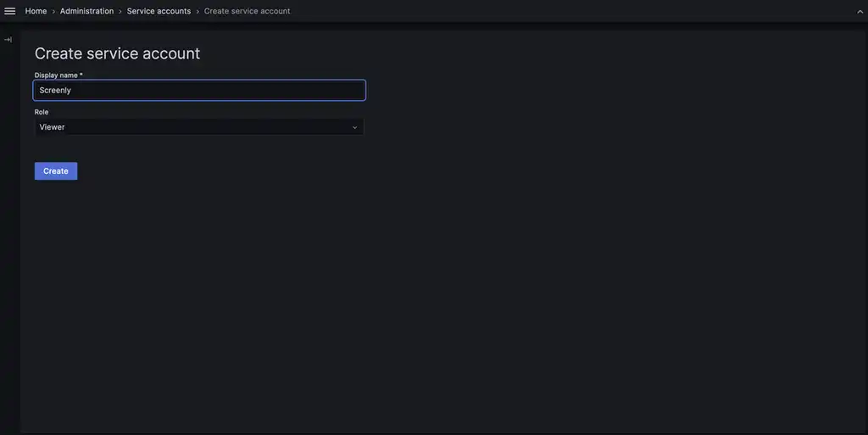Screen dimensions: 868x435
Task: Open Administration breadcrumb
Action: coord(87,11)
